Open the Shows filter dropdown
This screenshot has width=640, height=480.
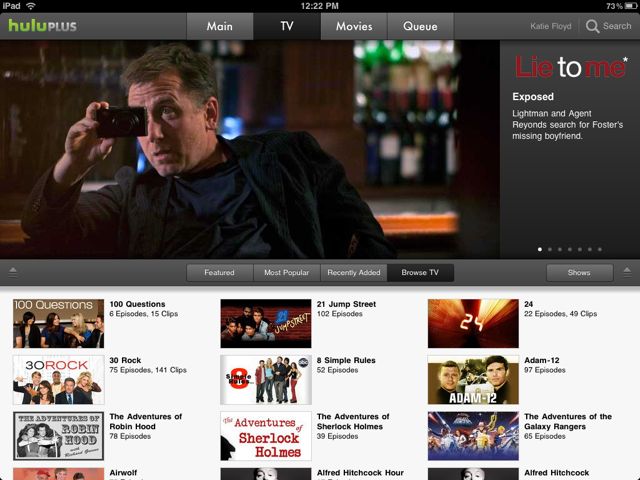tap(579, 273)
